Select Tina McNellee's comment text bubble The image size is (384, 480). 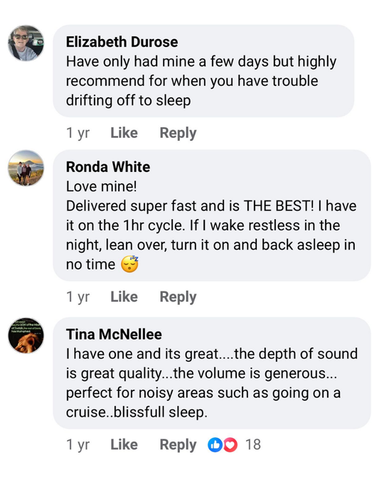coord(212,373)
